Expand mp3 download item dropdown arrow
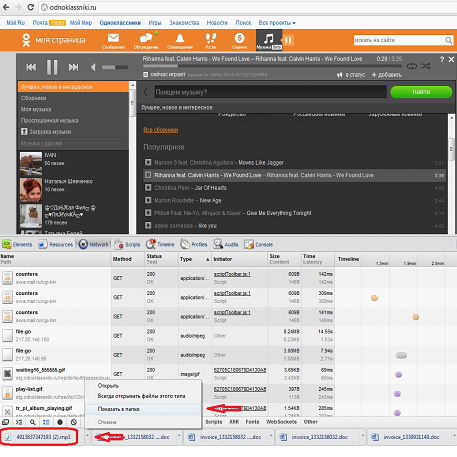This screenshot has height=457, width=457. point(87,435)
